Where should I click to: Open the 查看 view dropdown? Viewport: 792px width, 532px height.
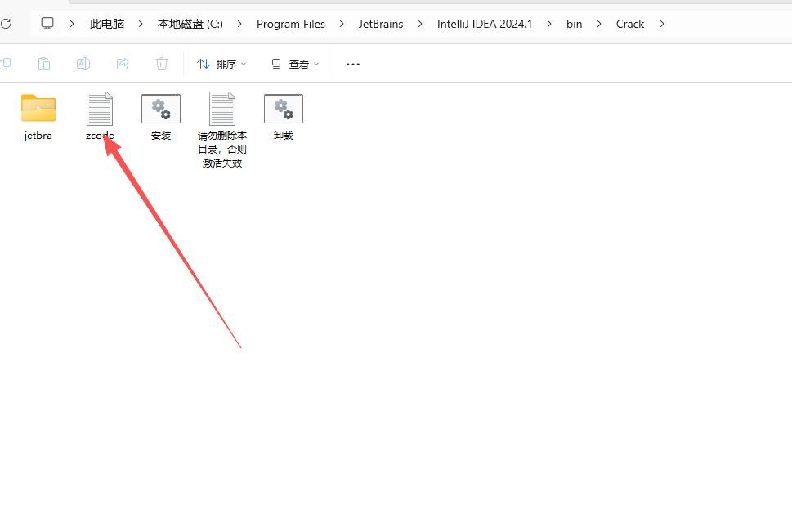pyautogui.click(x=294, y=63)
